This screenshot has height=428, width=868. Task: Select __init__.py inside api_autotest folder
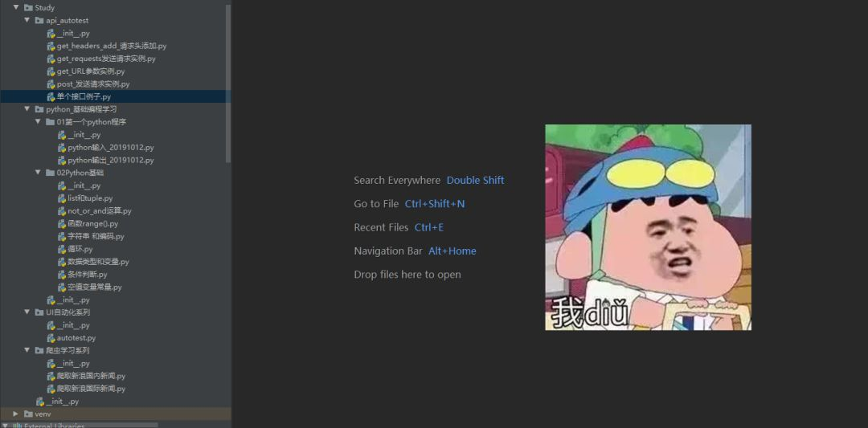pyautogui.click(x=73, y=33)
